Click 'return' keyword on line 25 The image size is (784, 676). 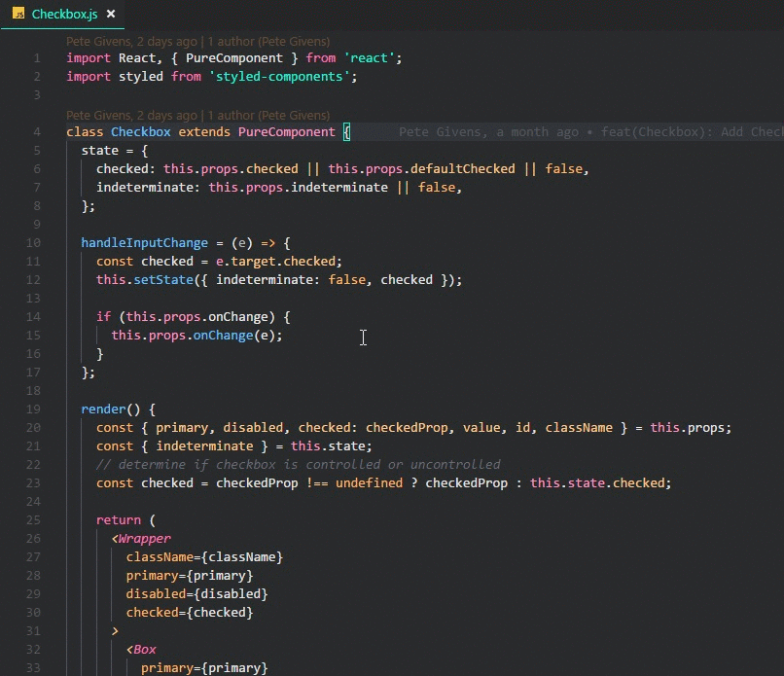pyautogui.click(x=119, y=520)
